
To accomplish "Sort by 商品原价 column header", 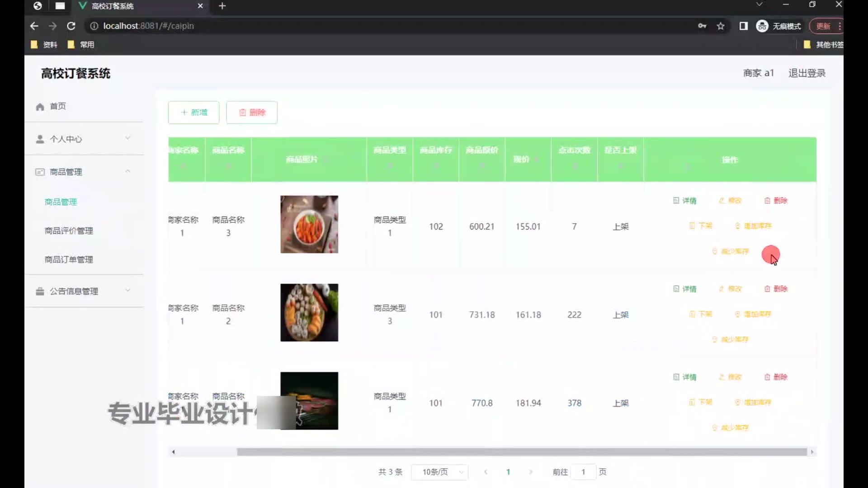I will (482, 160).
